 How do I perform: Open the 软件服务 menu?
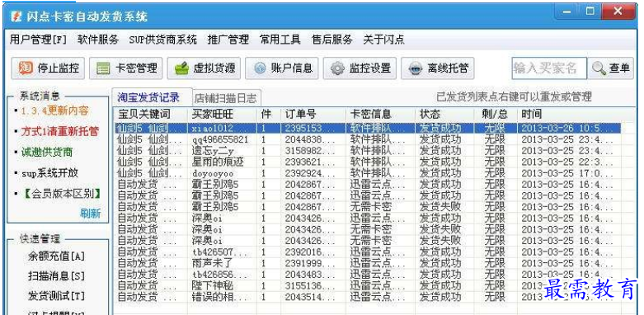[98, 40]
